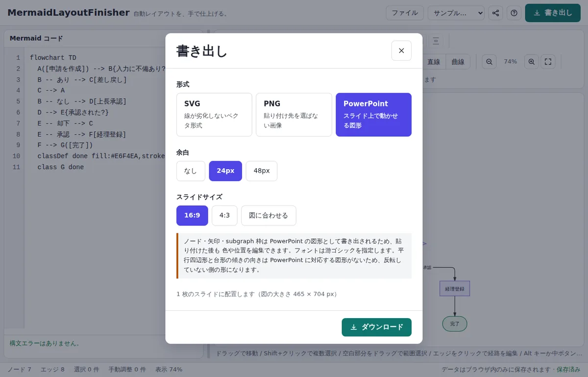Screen dimensions: 588x377
Task: Click the MermaidLayoutFinisher app title
Action: pos(69,13)
